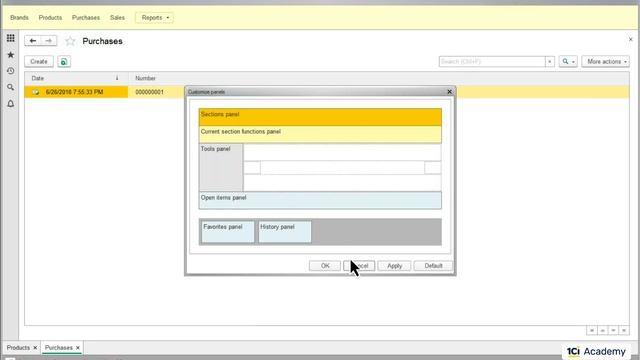Close the Purchases tab at bottom
Screen dimensions: 640x360
(x=78, y=348)
